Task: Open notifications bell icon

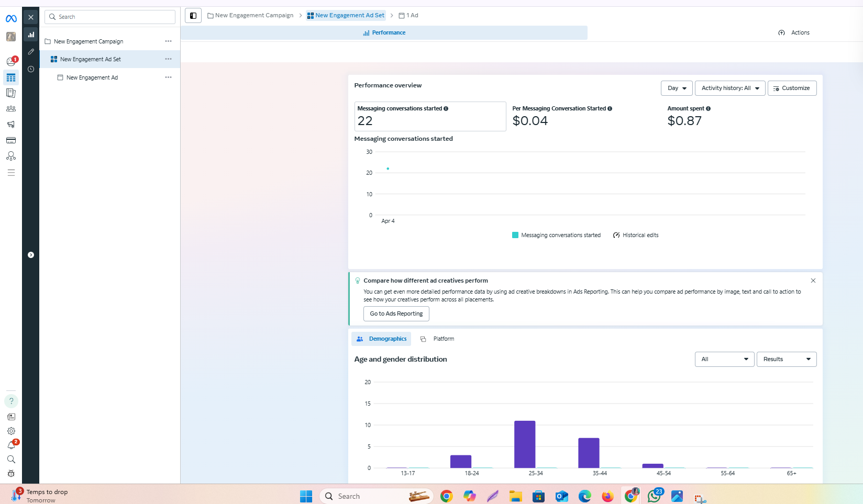Action: [x=11, y=445]
